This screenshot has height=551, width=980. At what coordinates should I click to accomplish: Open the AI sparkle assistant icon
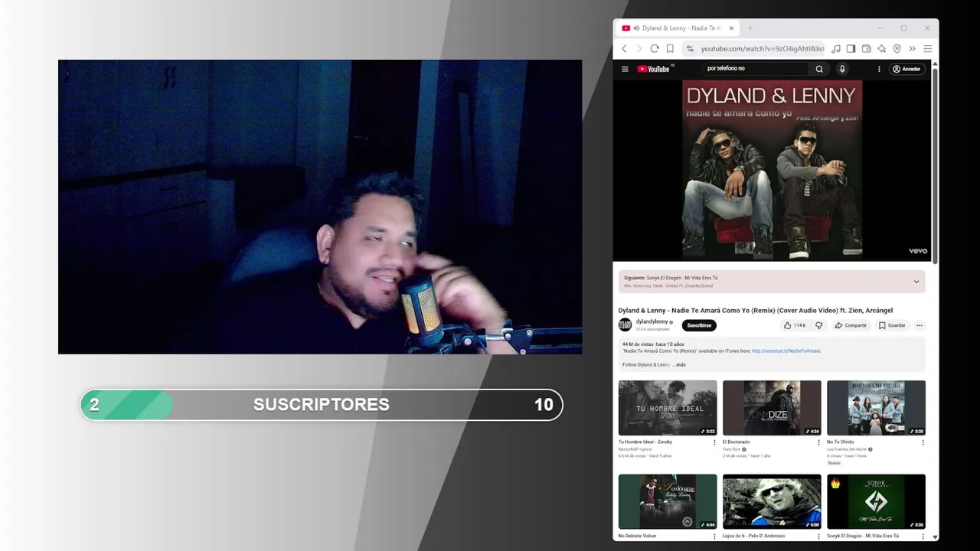[881, 48]
